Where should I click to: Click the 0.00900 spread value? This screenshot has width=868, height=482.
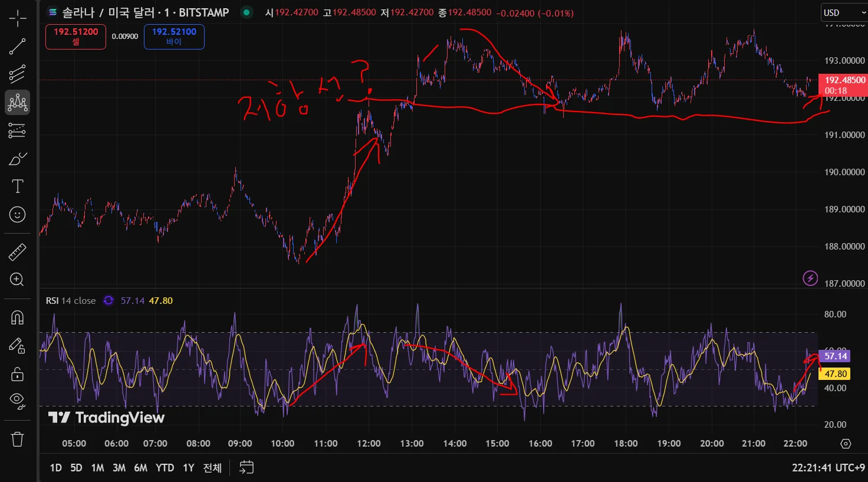(x=125, y=37)
